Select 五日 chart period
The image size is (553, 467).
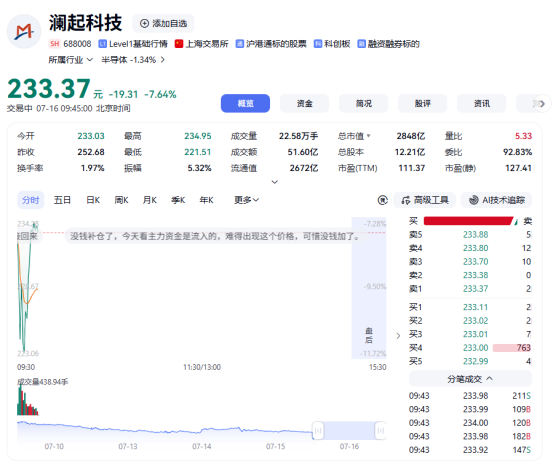point(62,200)
